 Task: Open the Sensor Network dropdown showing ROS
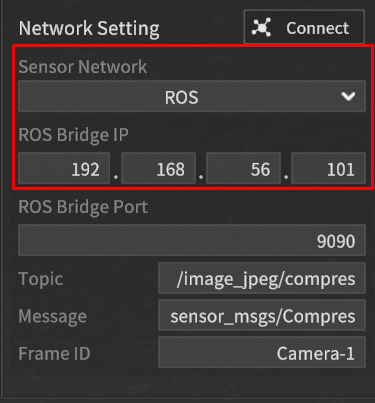pyautogui.click(x=192, y=97)
